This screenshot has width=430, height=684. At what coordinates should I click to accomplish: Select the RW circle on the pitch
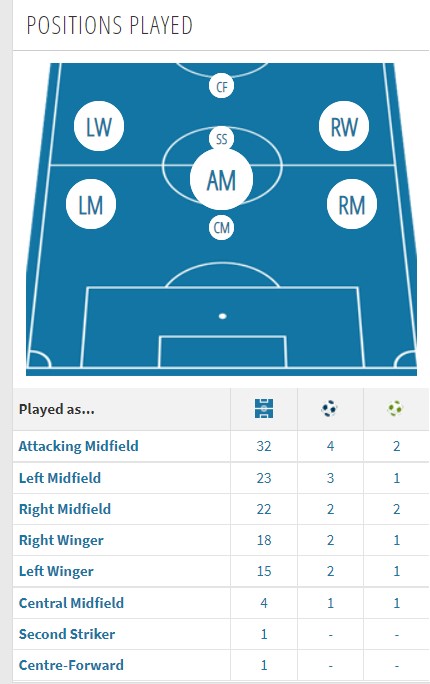tap(344, 127)
